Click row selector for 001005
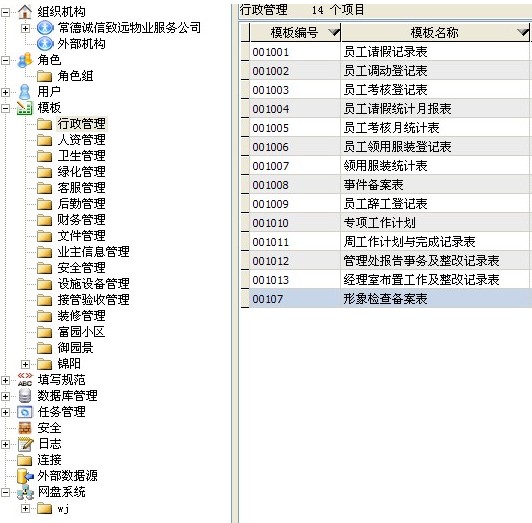Image resolution: width=532 pixels, height=523 pixels. click(x=245, y=128)
